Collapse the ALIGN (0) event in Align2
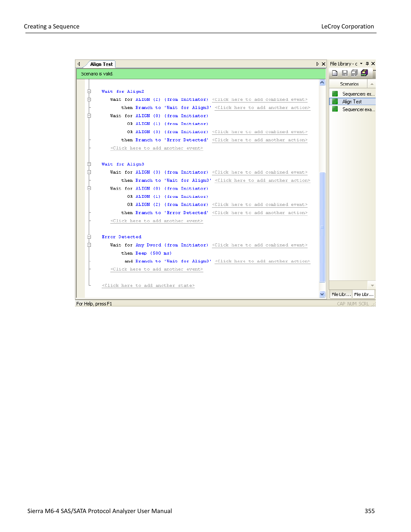The image size is (411, 532). click(x=89, y=115)
